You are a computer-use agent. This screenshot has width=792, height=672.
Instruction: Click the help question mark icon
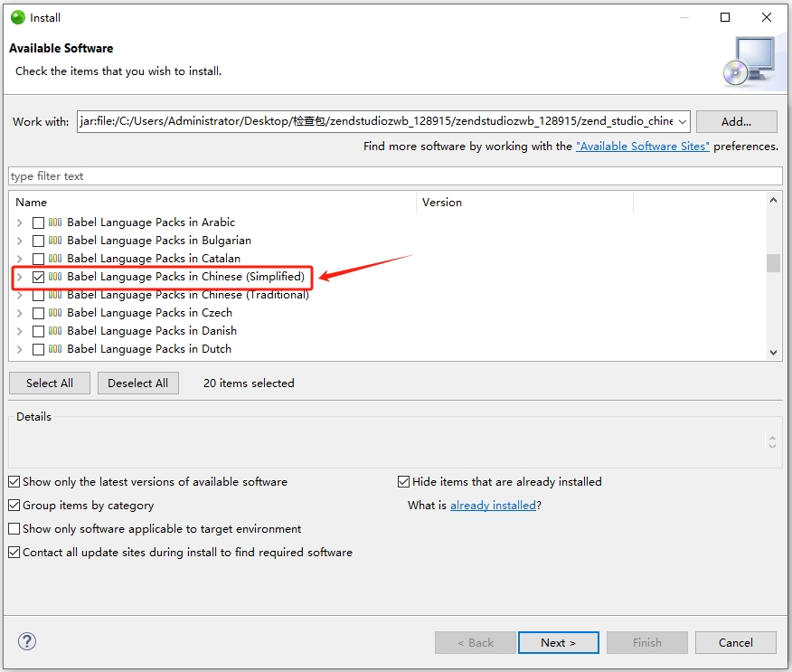pyautogui.click(x=27, y=642)
